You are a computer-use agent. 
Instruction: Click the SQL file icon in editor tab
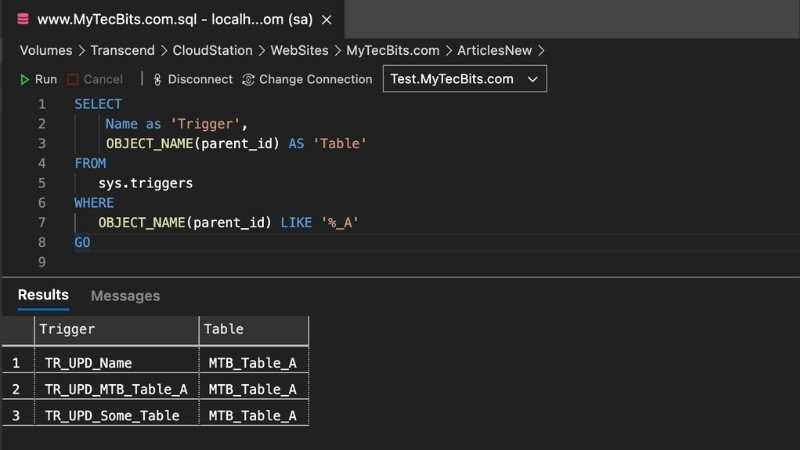click(23, 19)
